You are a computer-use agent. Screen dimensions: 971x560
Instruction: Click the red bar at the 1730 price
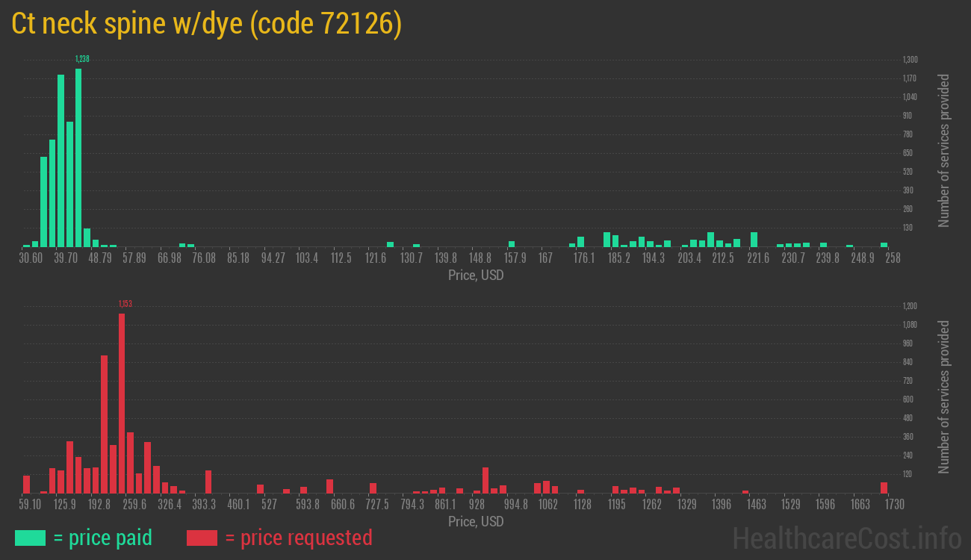pyautogui.click(x=884, y=488)
